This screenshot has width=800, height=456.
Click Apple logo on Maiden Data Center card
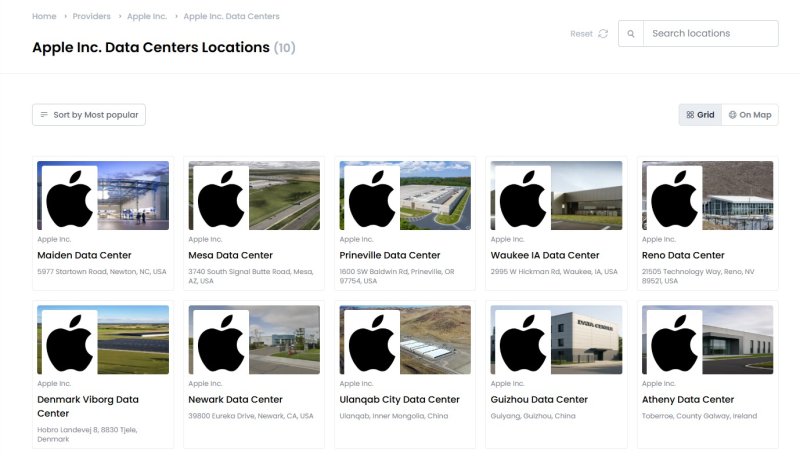(69, 197)
